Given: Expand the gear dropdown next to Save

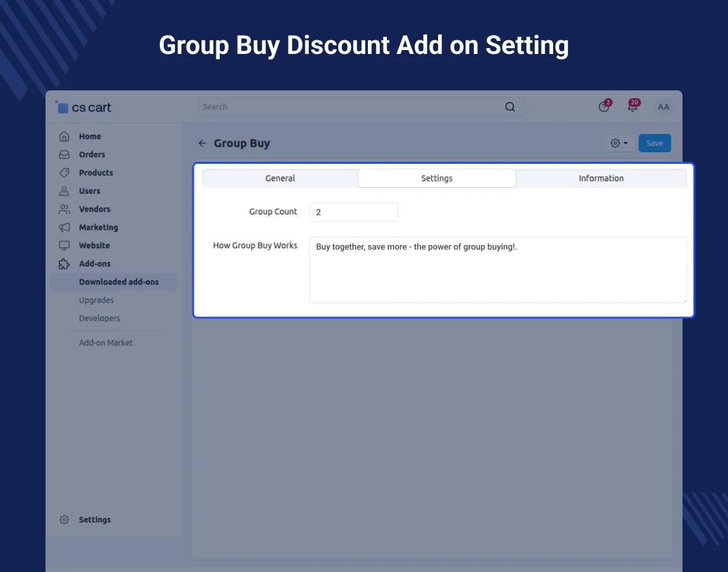Looking at the screenshot, I should click(x=619, y=144).
